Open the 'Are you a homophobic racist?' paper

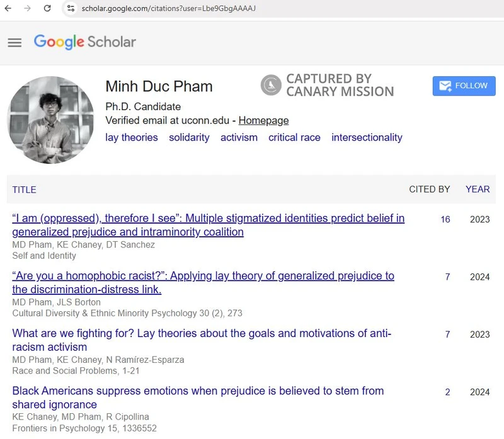point(203,275)
